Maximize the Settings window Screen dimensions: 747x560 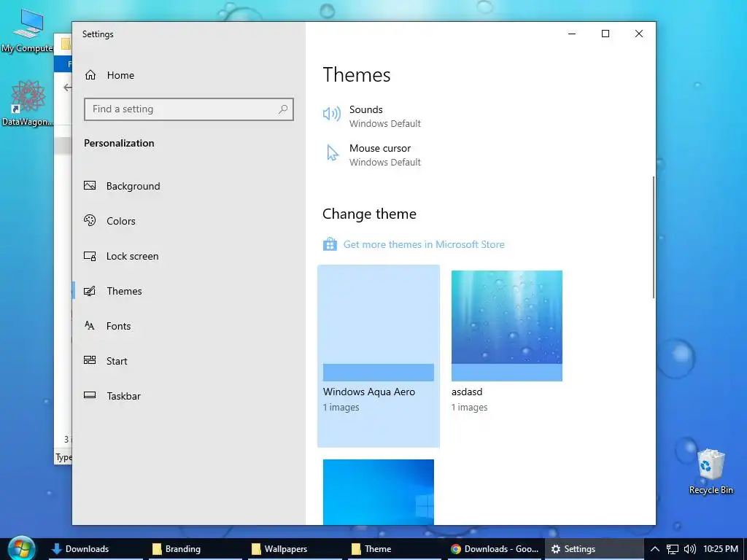pyautogui.click(x=605, y=34)
